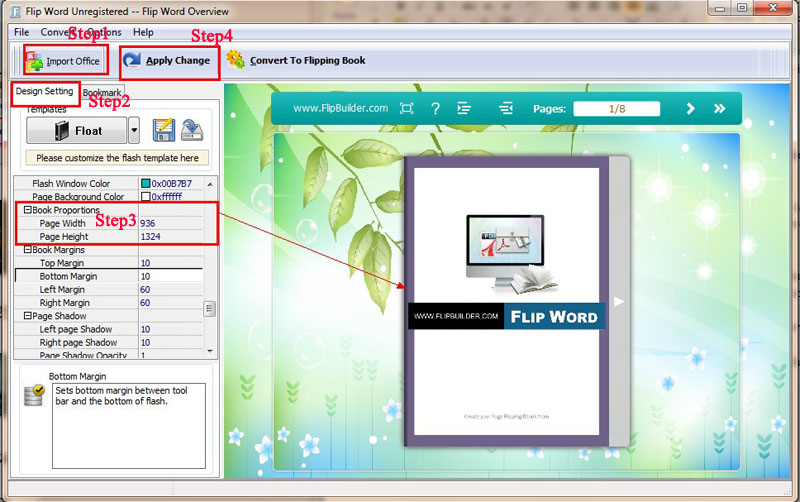Maximize the Flip Word window
Viewport: 800px width, 502px height.
742,8
